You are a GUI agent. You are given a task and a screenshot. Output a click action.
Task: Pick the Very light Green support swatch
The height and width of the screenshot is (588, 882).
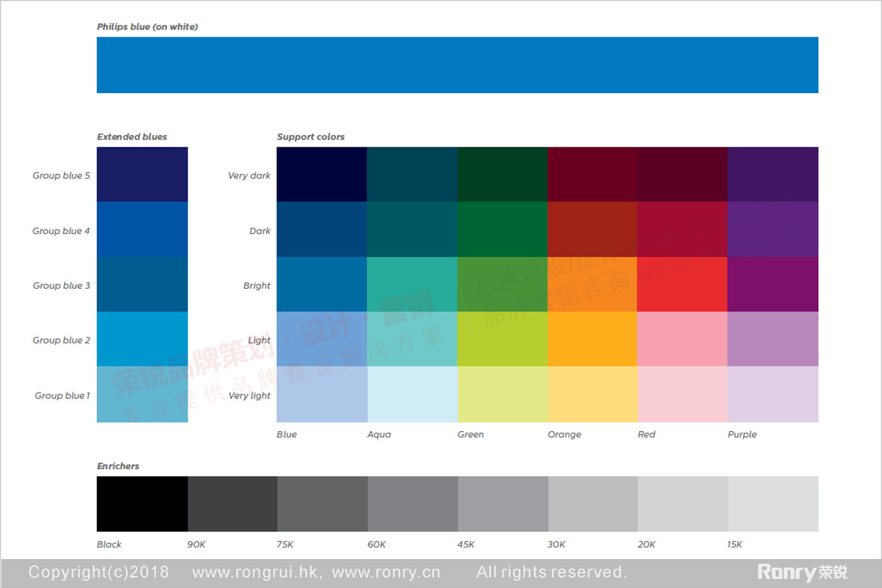[x=503, y=394]
